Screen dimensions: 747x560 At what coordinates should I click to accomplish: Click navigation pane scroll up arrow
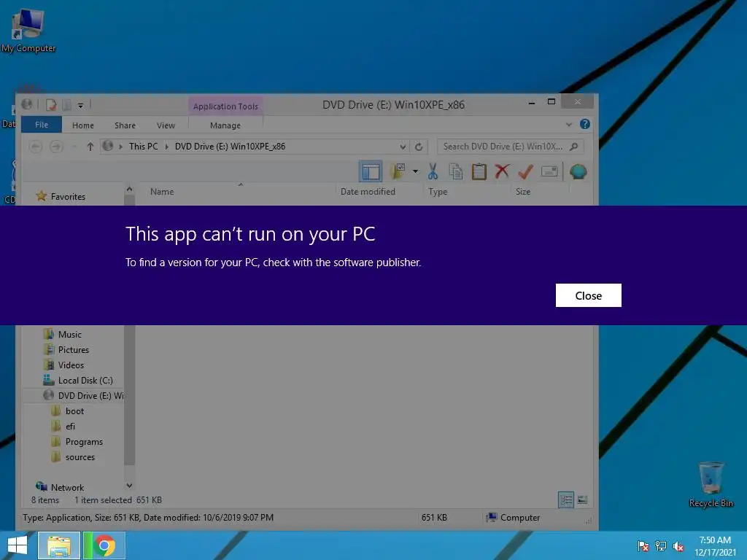(x=129, y=189)
